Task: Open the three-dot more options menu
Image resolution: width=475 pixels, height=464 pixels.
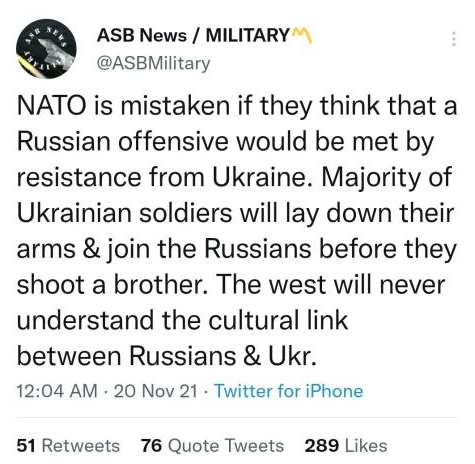Action: 453,39
